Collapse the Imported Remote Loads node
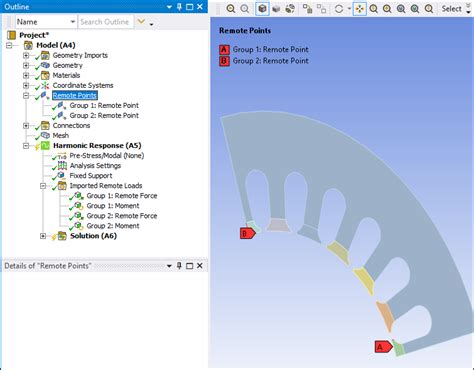The width and height of the screenshot is (474, 370). pyautogui.click(x=43, y=186)
